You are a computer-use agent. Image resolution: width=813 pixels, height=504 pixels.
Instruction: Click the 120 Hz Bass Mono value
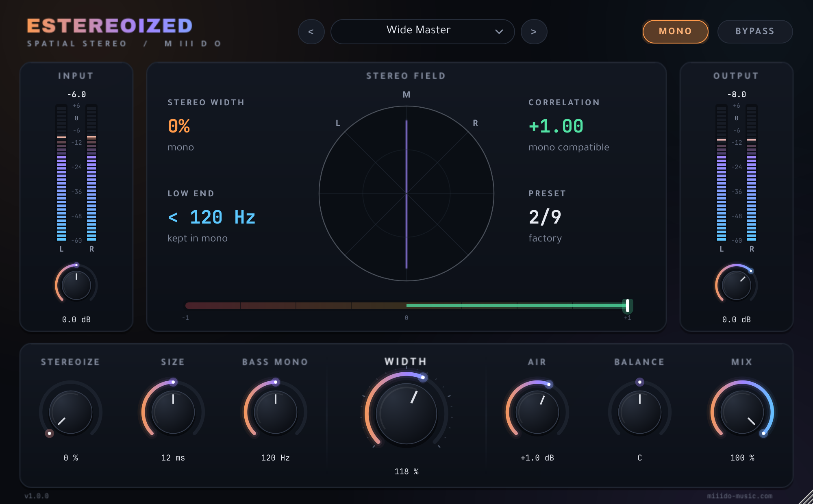point(276,458)
